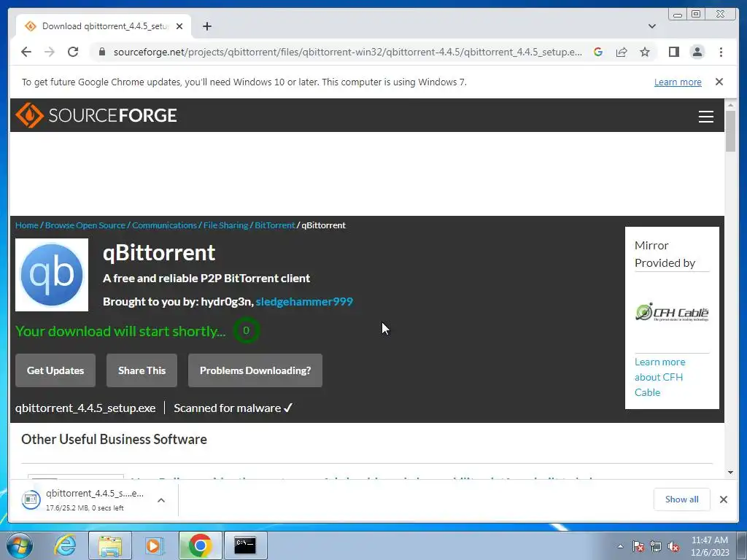747x560 pixels.
Task: Open File Sharing breadcrumb link
Action: pyautogui.click(x=226, y=225)
